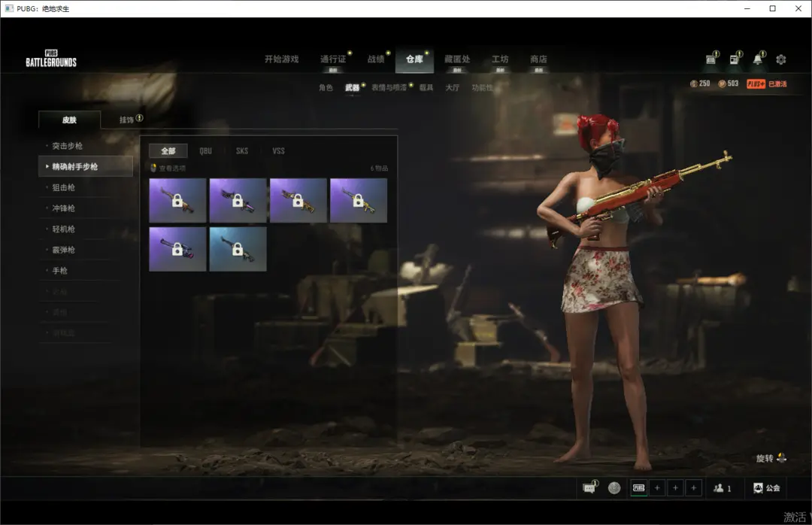Screen dimensions: 812x525
Task: Click the 查看选项 mouse icon
Action: pos(153,168)
